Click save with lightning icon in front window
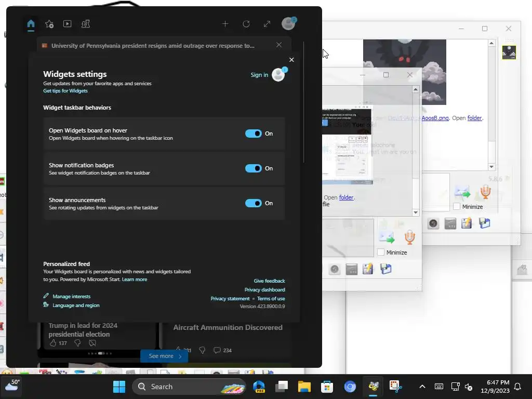Screen dimensions: 532x399 368,269
